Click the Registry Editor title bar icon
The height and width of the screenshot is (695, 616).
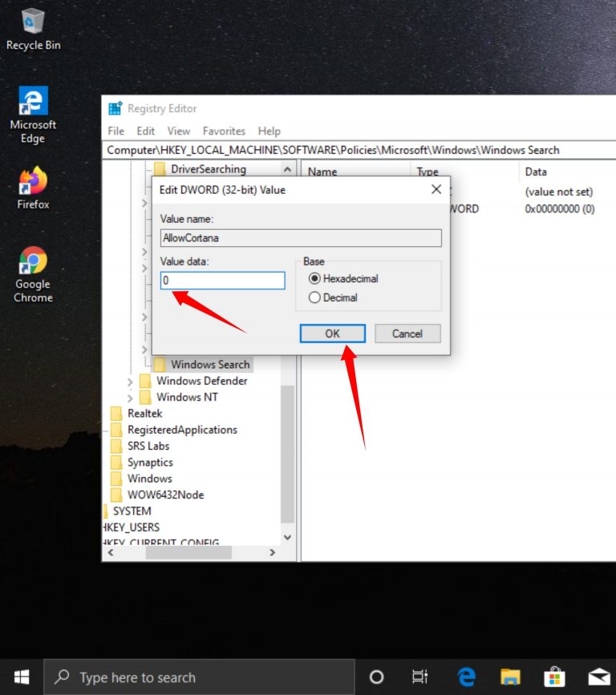pos(115,108)
